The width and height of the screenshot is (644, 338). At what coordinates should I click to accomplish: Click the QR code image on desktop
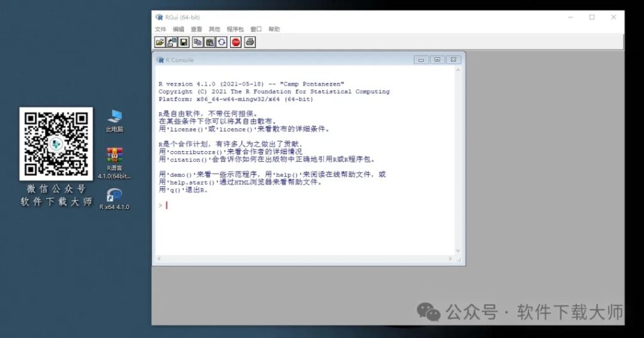(x=56, y=144)
